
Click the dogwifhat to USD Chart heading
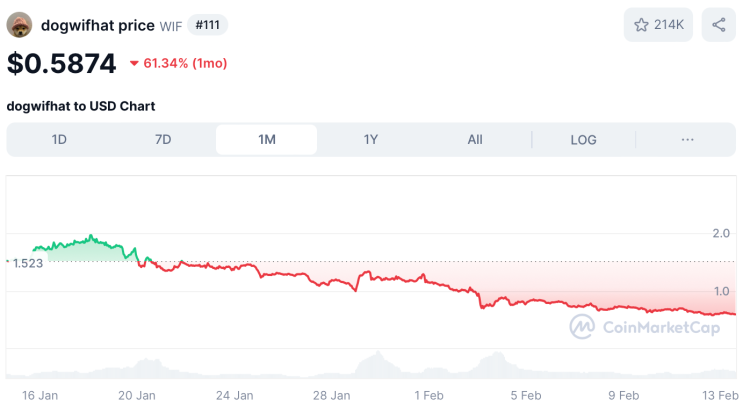coord(81,106)
